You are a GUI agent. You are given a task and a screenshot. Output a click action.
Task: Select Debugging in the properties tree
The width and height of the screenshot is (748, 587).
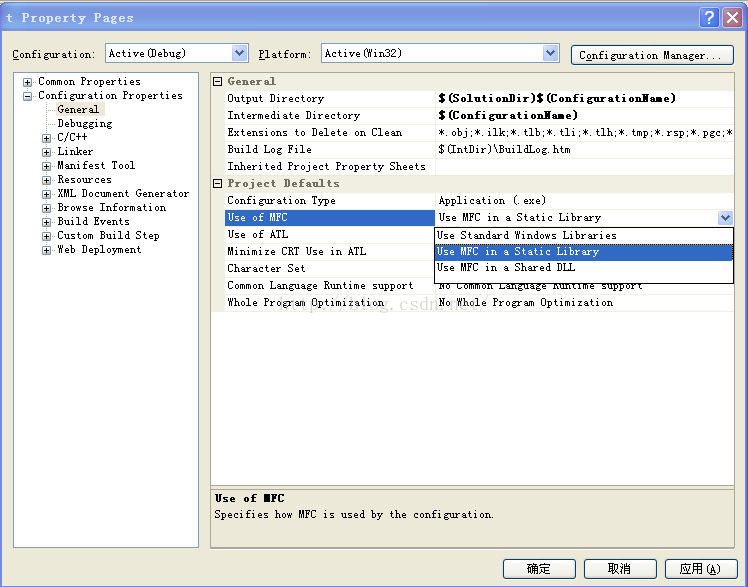coord(84,124)
